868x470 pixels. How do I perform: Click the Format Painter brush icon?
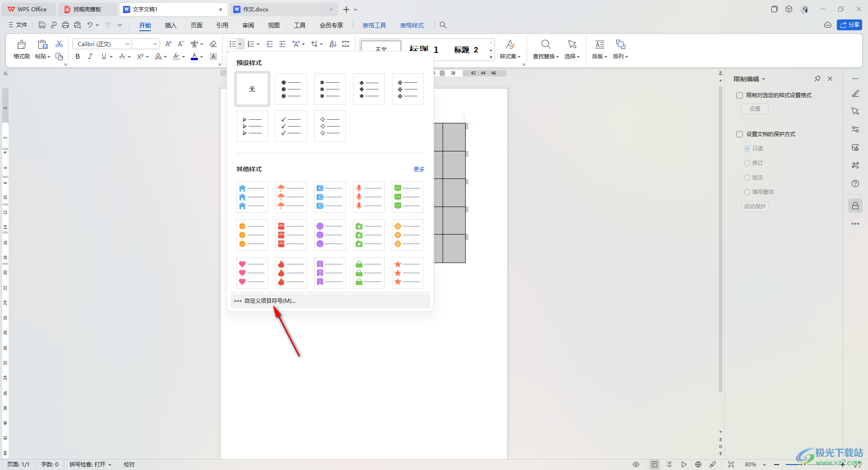[x=21, y=45]
